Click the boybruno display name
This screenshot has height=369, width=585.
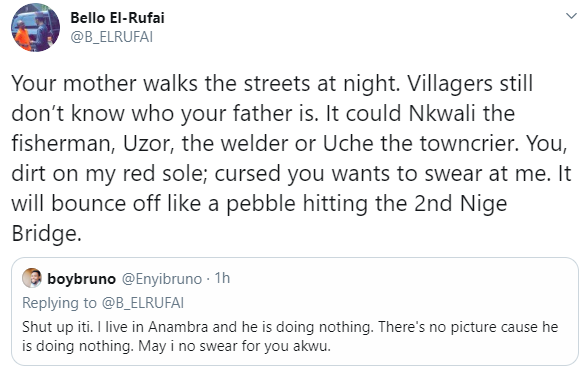pos(81,279)
